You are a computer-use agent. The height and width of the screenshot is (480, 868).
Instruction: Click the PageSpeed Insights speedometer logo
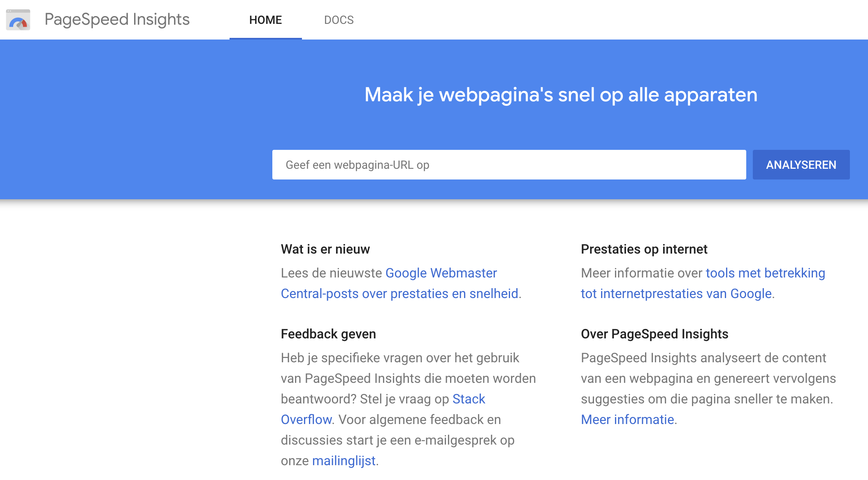pos(18,20)
